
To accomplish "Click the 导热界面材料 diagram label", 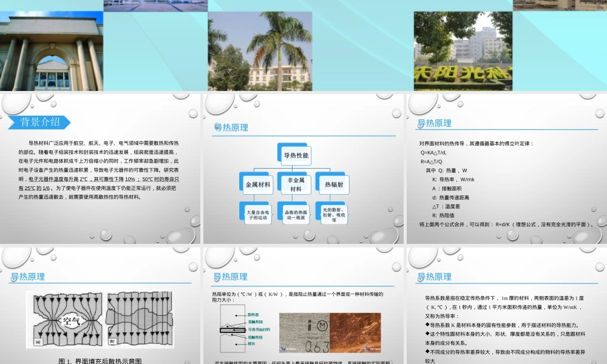I will (x=259, y=329).
